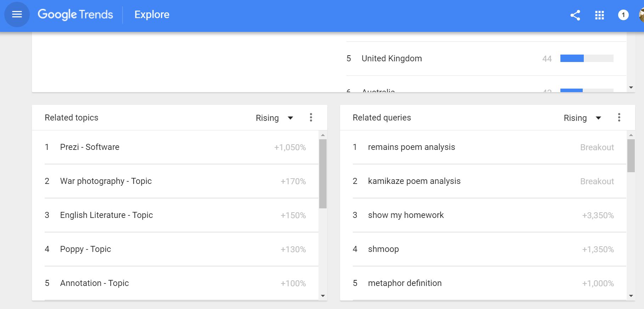Click the +1,000% value for metaphor definition

point(598,283)
